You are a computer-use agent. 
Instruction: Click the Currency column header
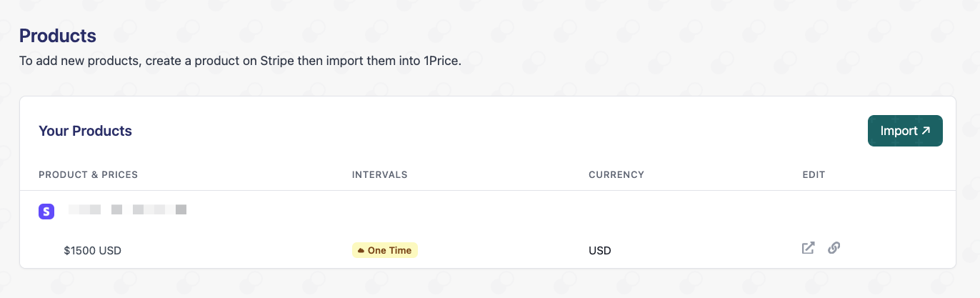pyautogui.click(x=616, y=174)
